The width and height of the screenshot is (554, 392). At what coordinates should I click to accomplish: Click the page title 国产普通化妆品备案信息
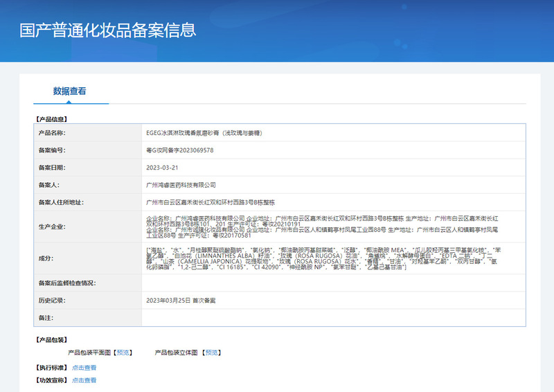107,30
